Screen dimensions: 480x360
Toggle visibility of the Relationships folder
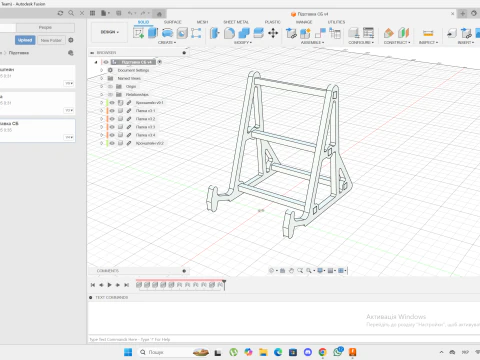[110, 94]
